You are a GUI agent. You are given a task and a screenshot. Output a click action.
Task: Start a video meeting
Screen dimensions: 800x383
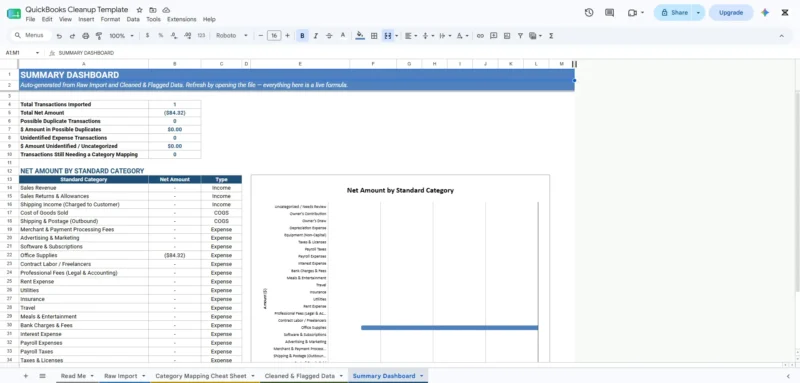633,13
